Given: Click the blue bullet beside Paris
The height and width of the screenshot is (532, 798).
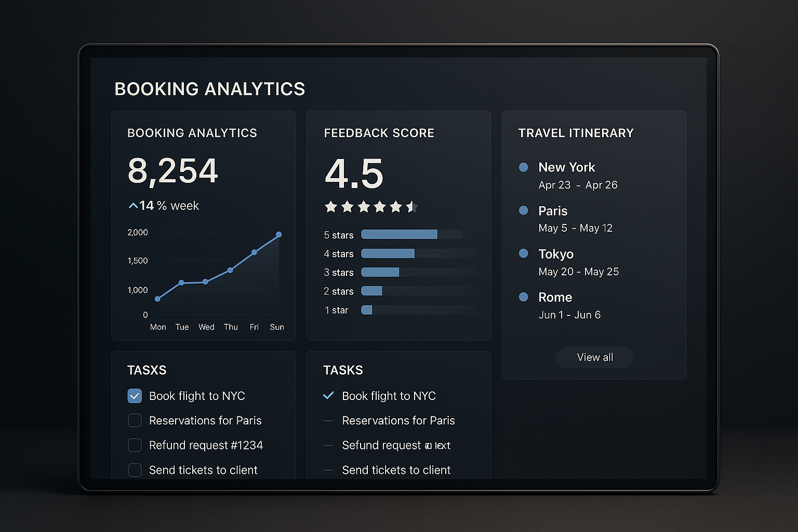Looking at the screenshot, I should pos(523,210).
